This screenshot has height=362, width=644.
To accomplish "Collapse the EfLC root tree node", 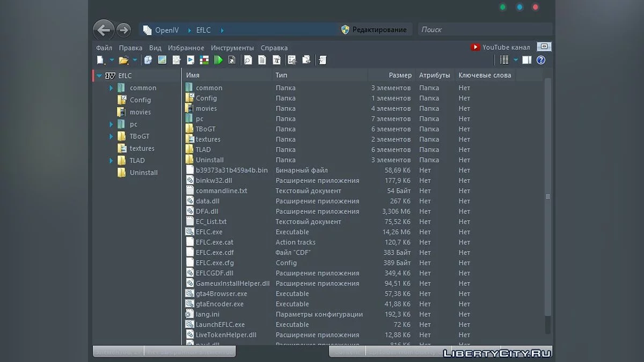I will tap(99, 76).
